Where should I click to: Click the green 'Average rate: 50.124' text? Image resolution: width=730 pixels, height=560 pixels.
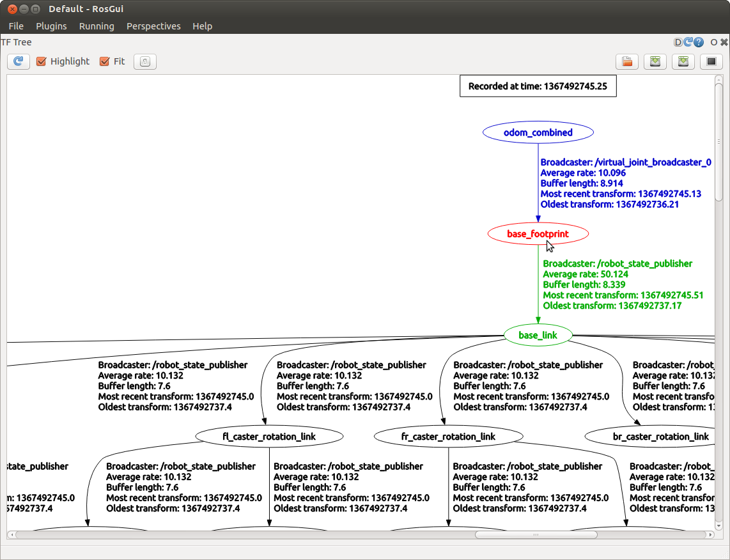coord(585,274)
